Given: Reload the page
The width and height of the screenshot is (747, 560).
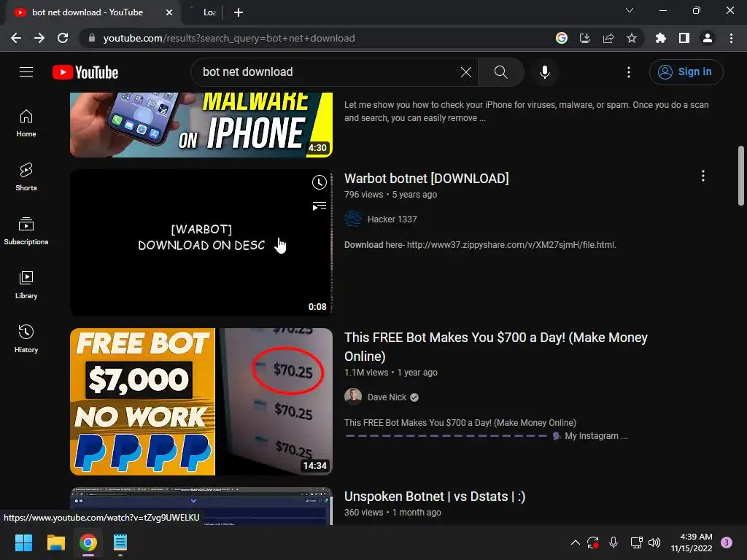Looking at the screenshot, I should pos(63,38).
